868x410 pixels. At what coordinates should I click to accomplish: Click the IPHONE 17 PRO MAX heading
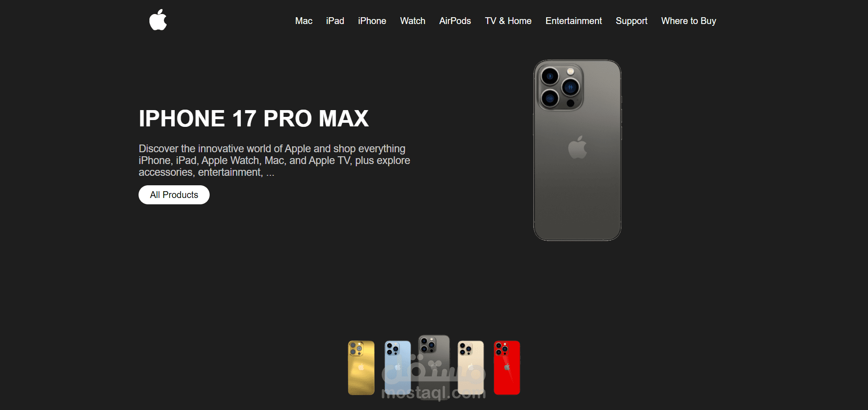254,119
